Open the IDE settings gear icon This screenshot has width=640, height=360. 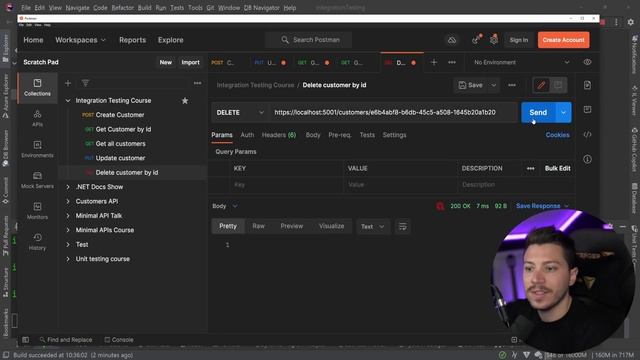pos(631,22)
